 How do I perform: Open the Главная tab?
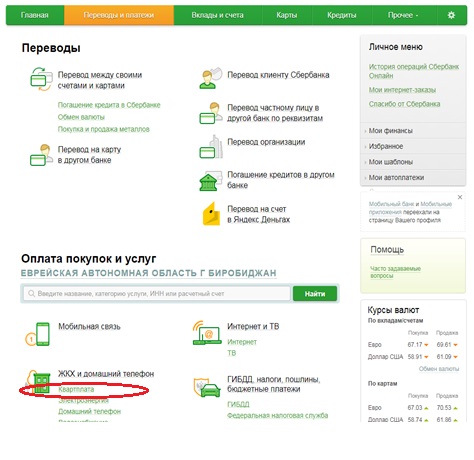tap(35, 15)
